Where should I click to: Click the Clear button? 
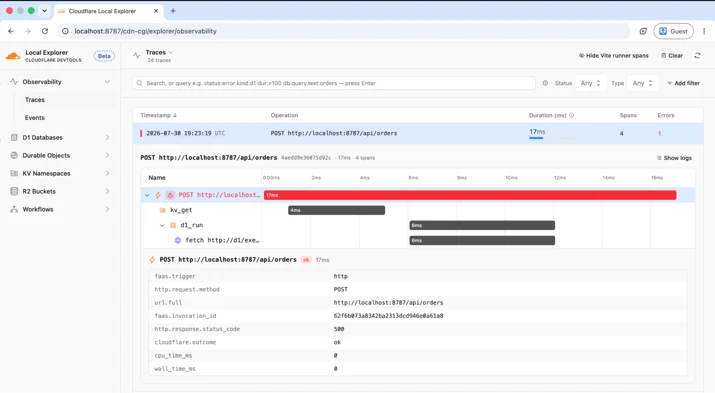coord(672,56)
